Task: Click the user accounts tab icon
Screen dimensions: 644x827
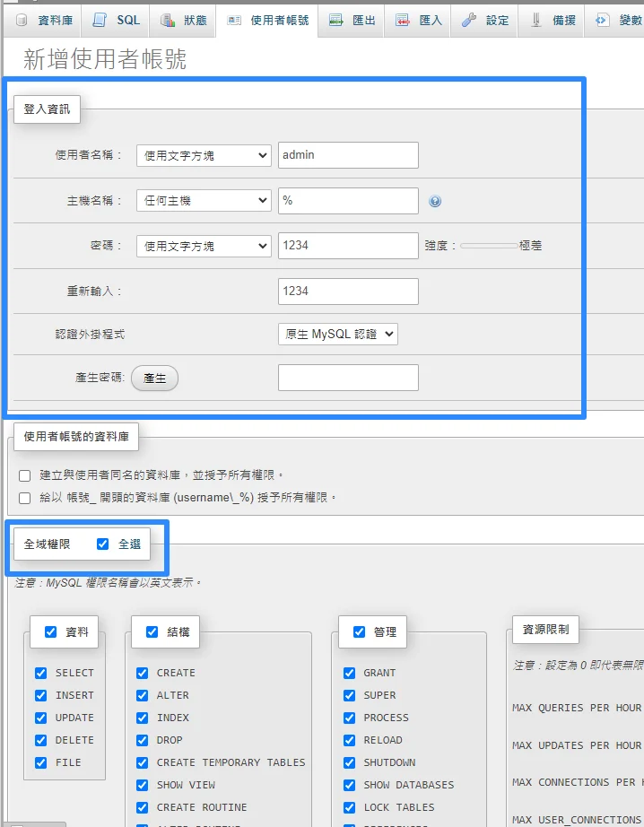Action: [x=234, y=21]
